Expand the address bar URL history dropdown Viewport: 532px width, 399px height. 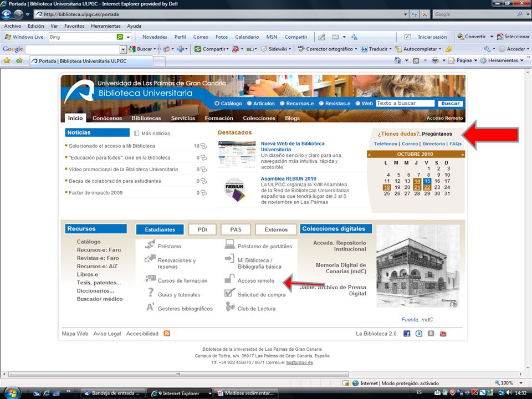pos(406,14)
